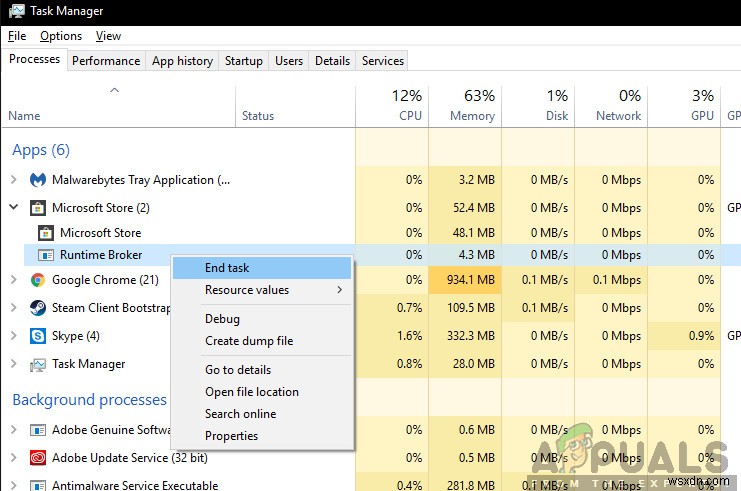741x491 pixels.
Task: Switch to the Performance tab
Action: tap(106, 61)
